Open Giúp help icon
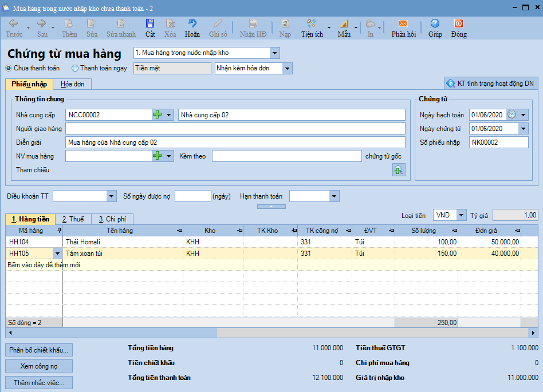 [435, 23]
